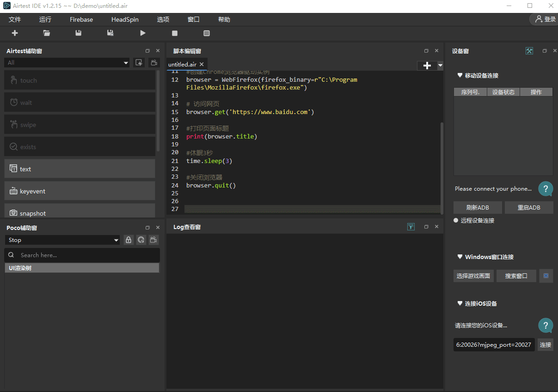
Task: Create a new script with the plus icon
Action: tap(15, 33)
